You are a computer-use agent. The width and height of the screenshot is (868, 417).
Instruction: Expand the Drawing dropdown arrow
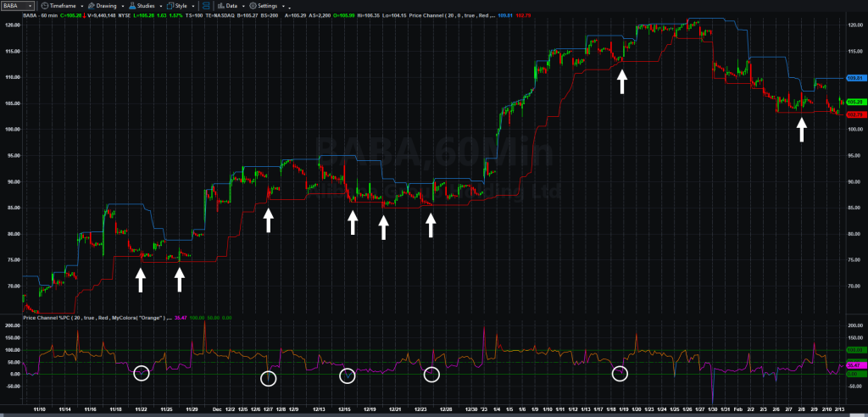coord(122,6)
